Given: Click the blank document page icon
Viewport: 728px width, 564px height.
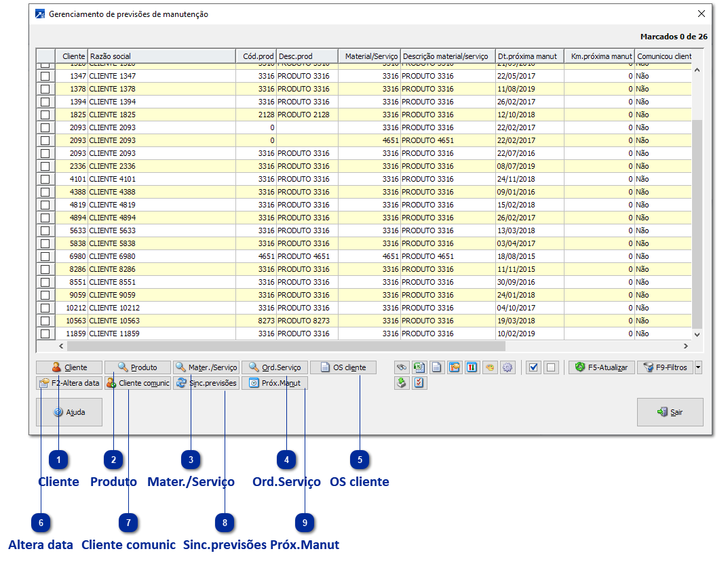Looking at the screenshot, I should [437, 367].
